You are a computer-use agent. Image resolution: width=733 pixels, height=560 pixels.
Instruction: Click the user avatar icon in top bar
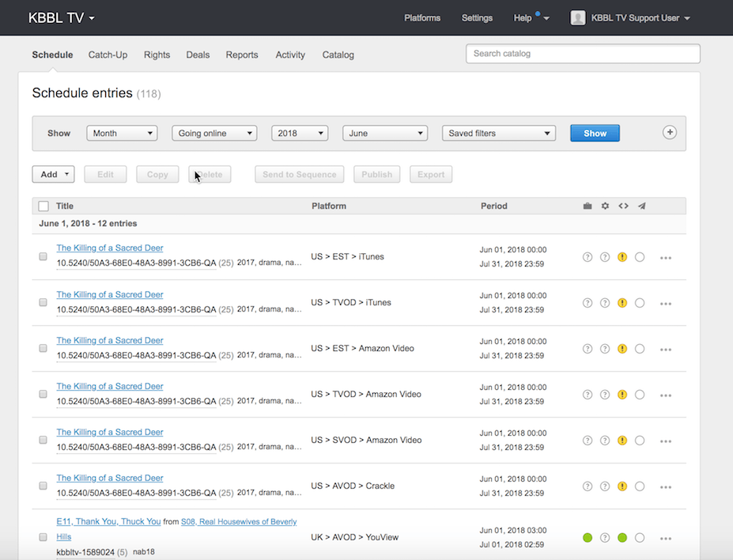(578, 18)
